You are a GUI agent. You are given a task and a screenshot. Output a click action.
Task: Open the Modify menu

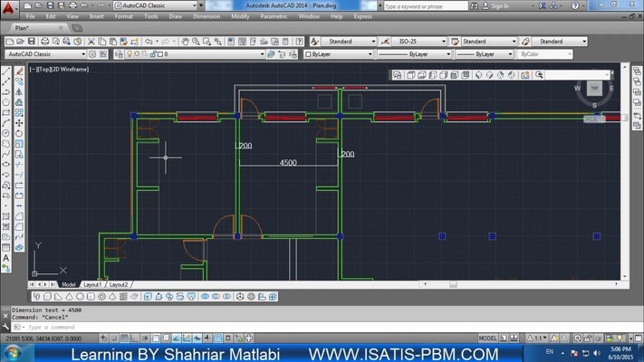(240, 16)
